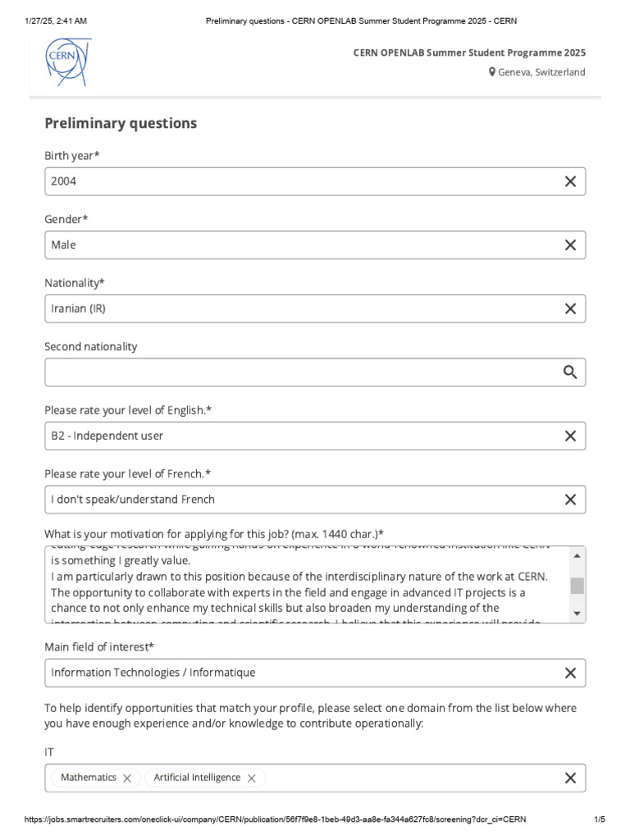630x840 pixels.
Task: Clear the Birth year field with X
Action: click(570, 181)
